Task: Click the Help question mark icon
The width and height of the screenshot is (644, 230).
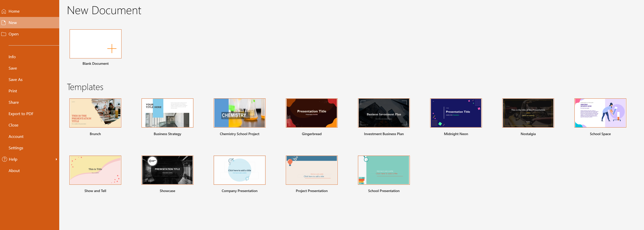Action: point(4,159)
